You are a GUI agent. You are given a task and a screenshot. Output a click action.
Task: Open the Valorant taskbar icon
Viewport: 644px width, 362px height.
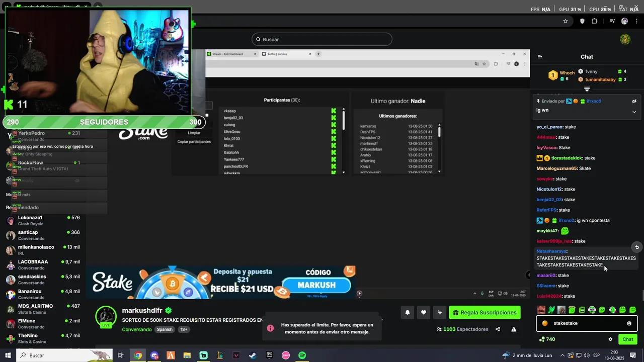tap(236, 355)
